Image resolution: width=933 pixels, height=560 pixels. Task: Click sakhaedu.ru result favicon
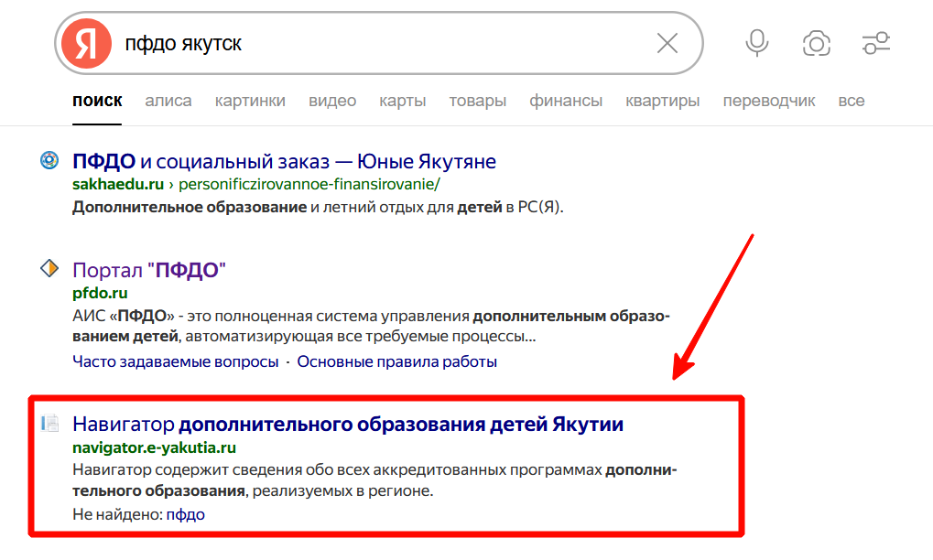[x=49, y=161]
